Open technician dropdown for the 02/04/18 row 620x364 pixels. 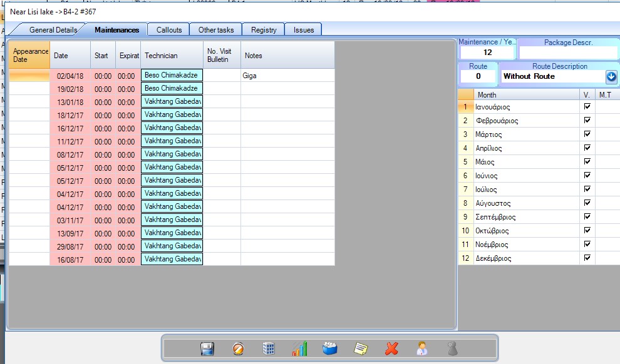[x=172, y=75]
